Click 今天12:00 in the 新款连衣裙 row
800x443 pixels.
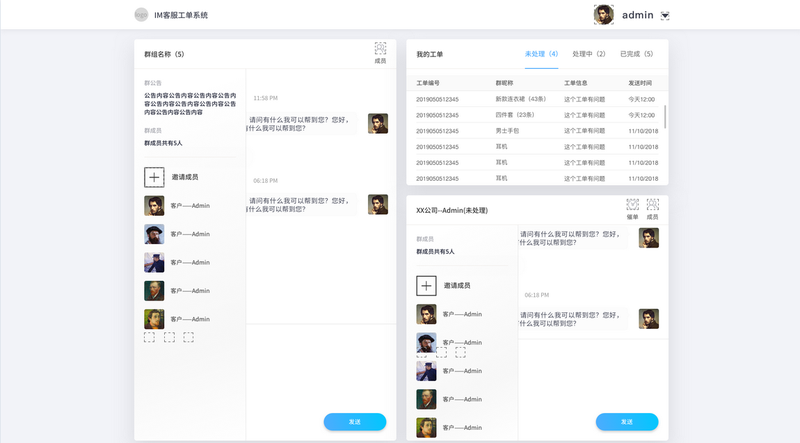pyautogui.click(x=641, y=100)
